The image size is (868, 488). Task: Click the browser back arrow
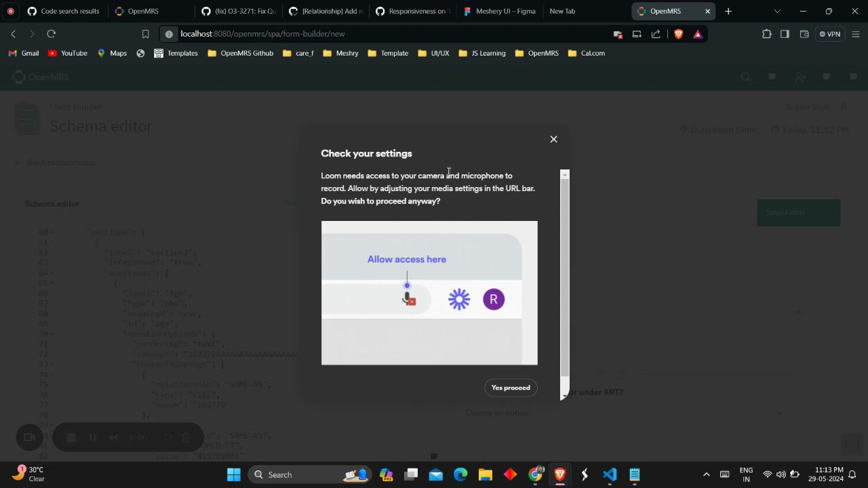(14, 34)
